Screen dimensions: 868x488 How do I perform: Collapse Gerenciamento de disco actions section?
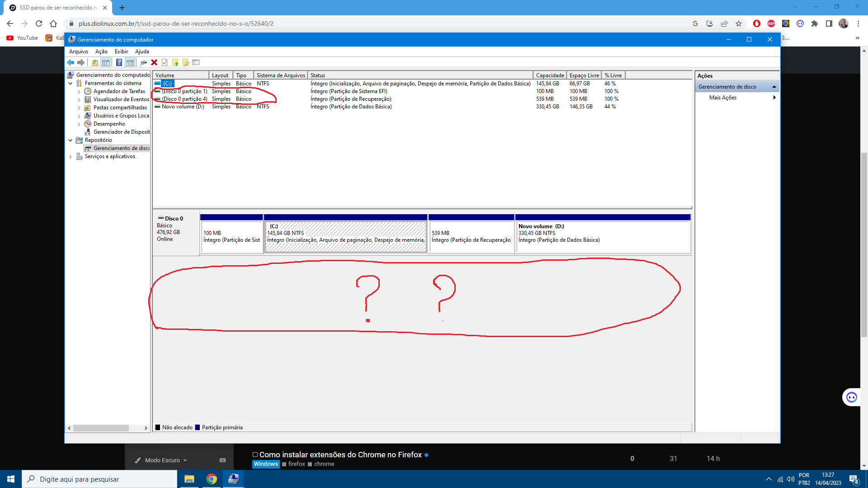tap(774, 87)
